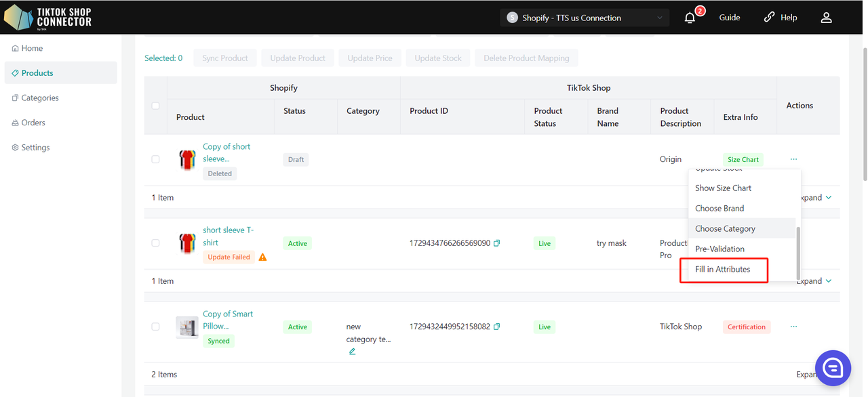Copy product ID ending in 569090
The height and width of the screenshot is (397, 868).
tap(496, 243)
